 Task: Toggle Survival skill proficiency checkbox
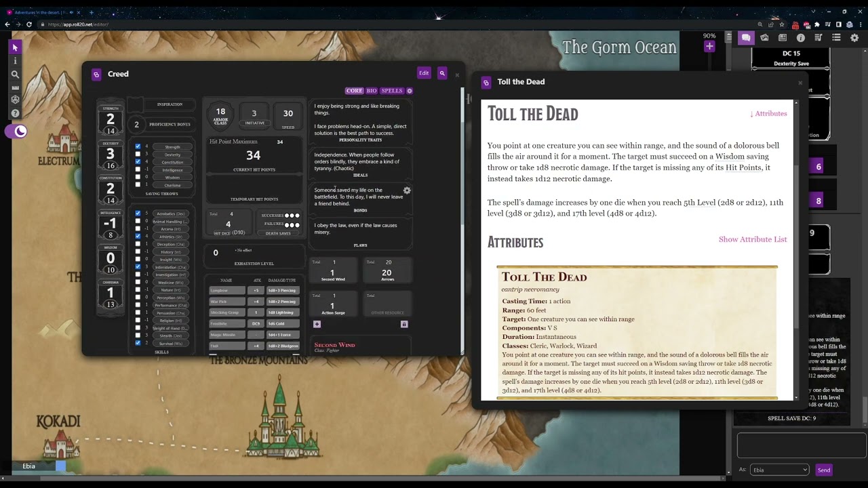(138, 343)
